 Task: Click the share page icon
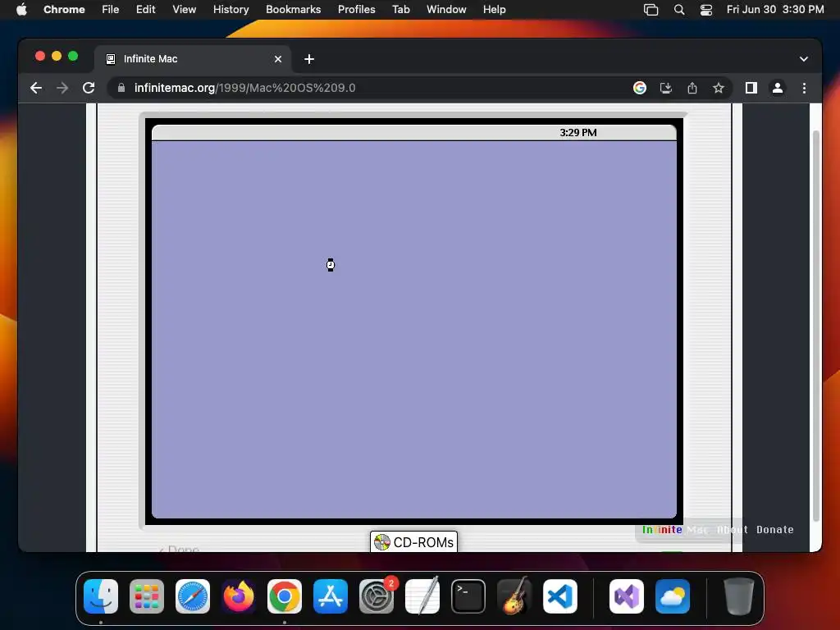[692, 88]
